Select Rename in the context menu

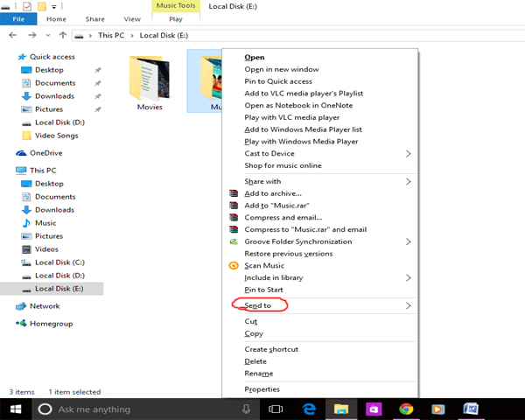click(x=259, y=374)
